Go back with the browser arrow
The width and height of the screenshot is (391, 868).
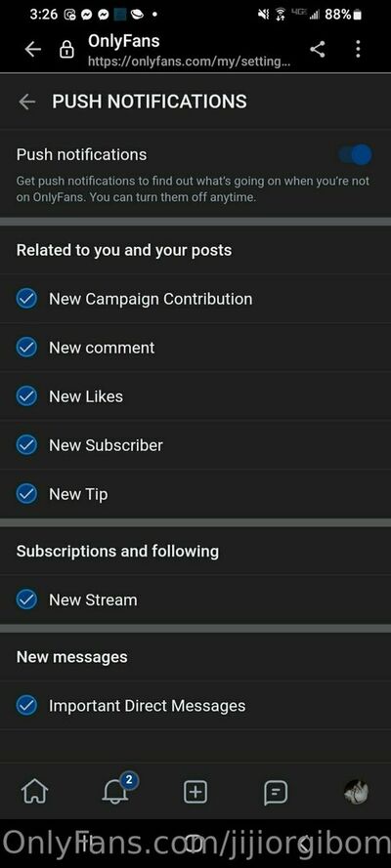point(33,50)
